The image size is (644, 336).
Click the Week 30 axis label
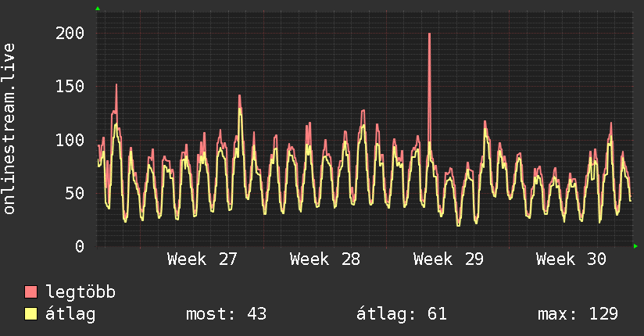click(x=571, y=259)
